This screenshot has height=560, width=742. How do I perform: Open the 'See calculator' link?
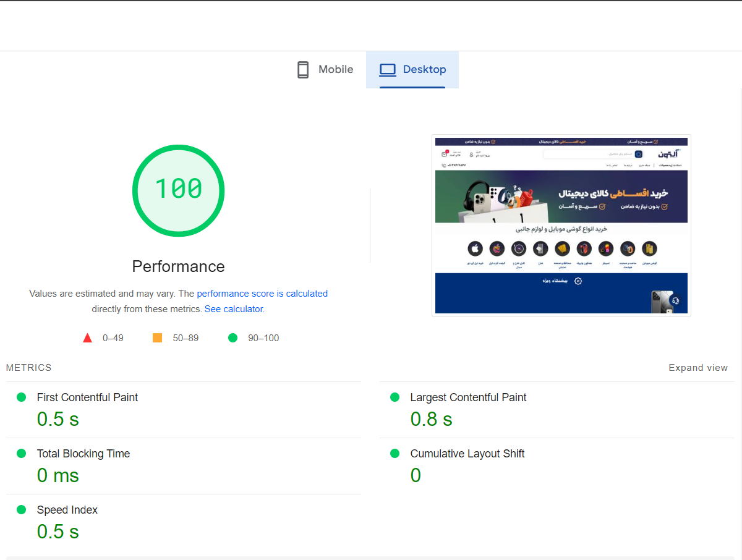[x=234, y=309]
